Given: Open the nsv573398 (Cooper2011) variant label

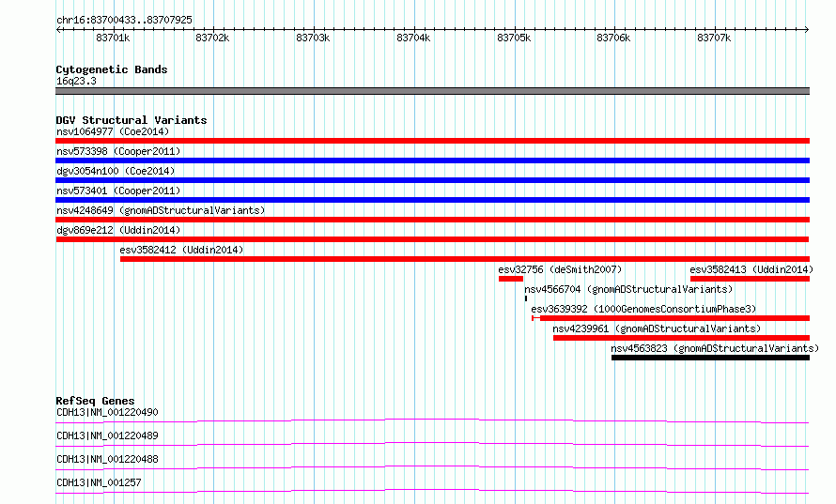Looking at the screenshot, I should coord(118,151).
